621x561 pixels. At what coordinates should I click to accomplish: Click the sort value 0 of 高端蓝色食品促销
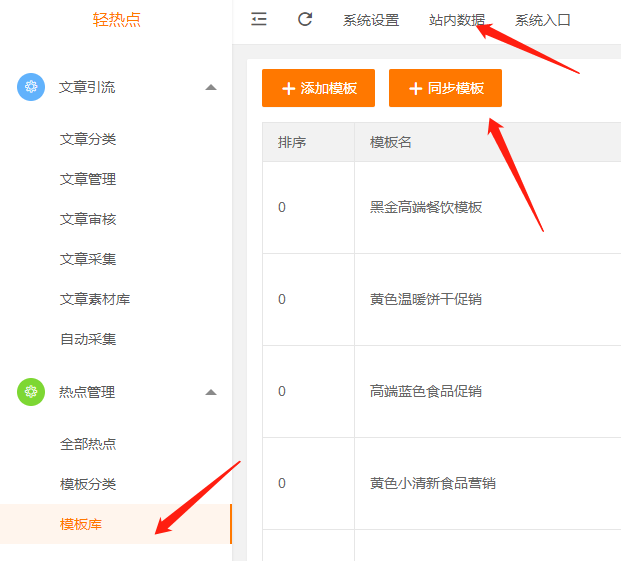pyautogui.click(x=282, y=392)
